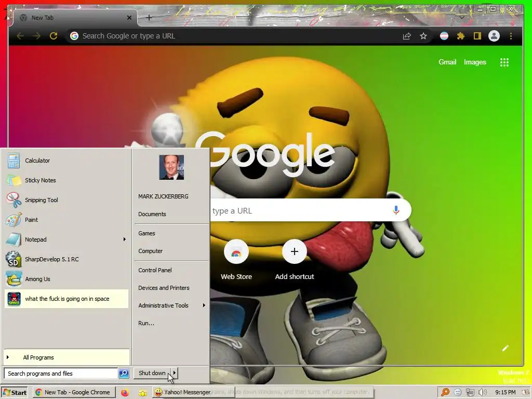Image resolution: width=532 pixels, height=399 pixels.
Task: Launch Paint from the Start menu
Action: click(66, 220)
